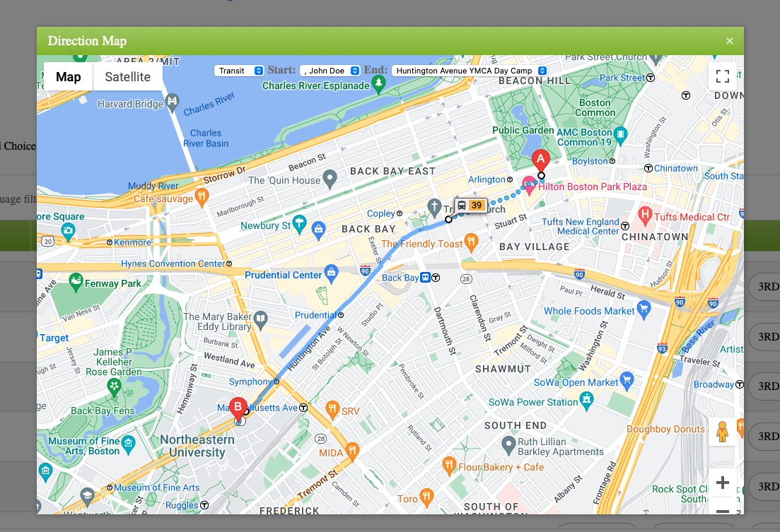Screen dimensions: 780x532
Task: Open the Start location dropdown showing John Doe
Action: click(x=330, y=71)
